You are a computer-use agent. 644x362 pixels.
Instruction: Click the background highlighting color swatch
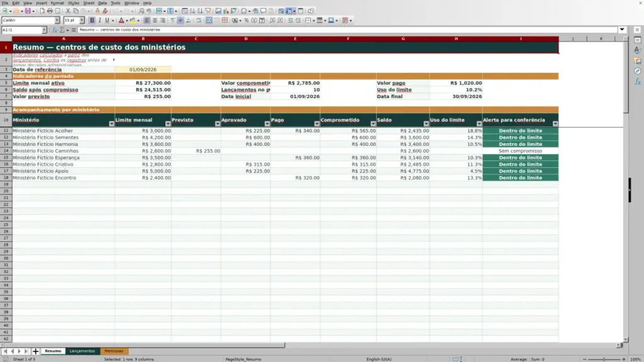click(132, 21)
